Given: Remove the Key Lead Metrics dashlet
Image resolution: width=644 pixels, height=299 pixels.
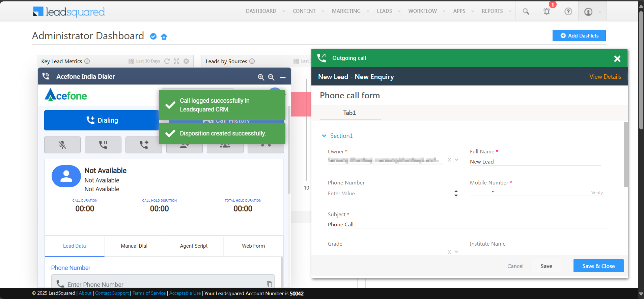Looking at the screenshot, I should coord(186,61).
